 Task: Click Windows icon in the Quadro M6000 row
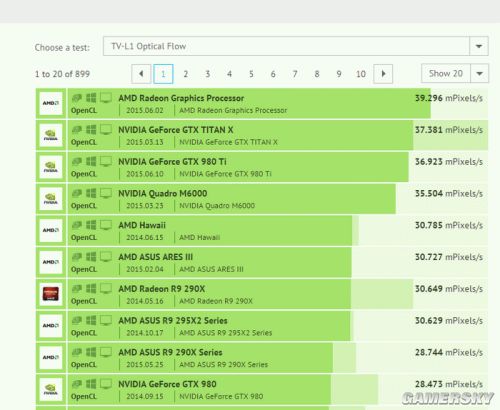coord(91,193)
